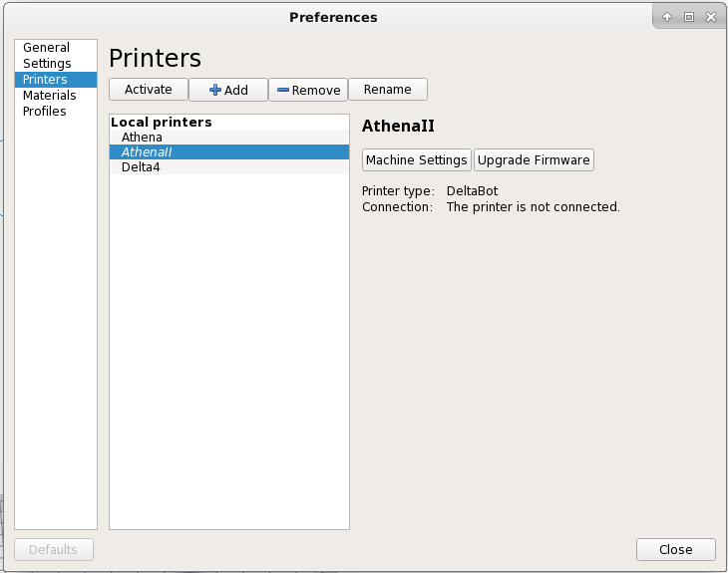
Task: Open the General preferences page
Action: (x=46, y=48)
